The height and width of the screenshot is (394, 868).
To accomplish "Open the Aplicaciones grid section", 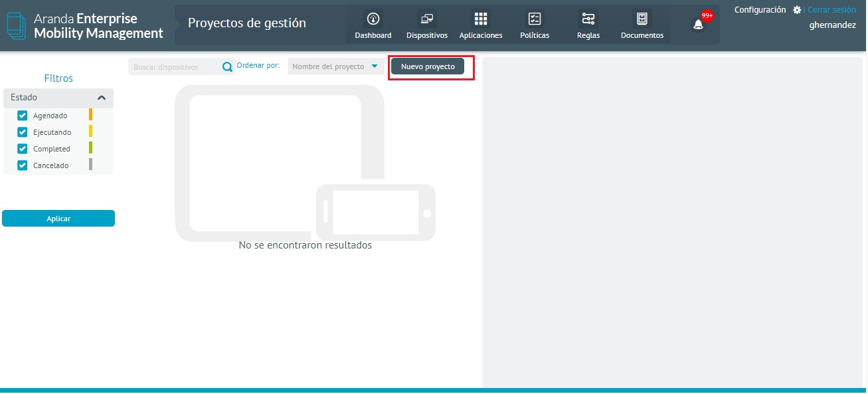I will (x=481, y=25).
